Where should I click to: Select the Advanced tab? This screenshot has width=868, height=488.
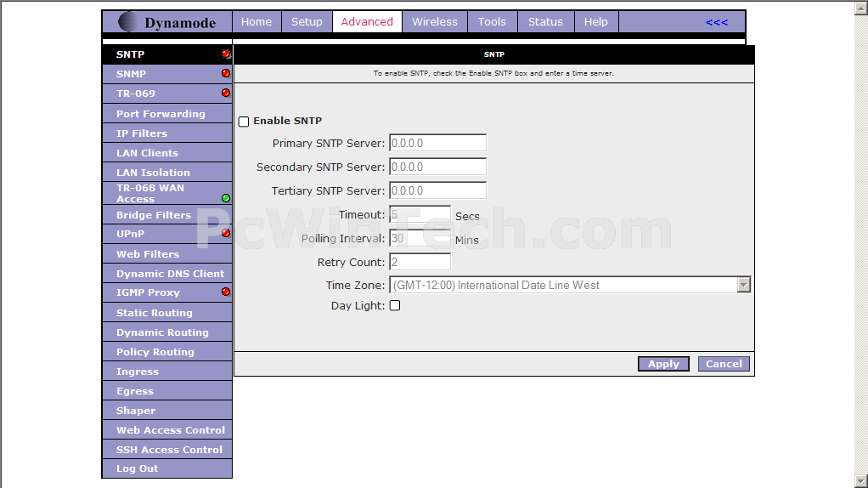(367, 21)
